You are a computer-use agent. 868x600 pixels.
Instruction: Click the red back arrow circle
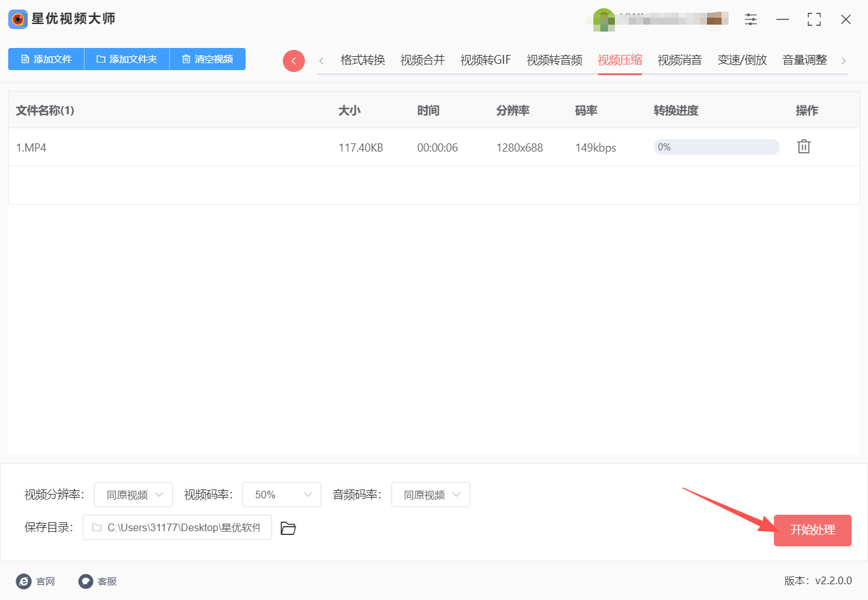coord(294,60)
